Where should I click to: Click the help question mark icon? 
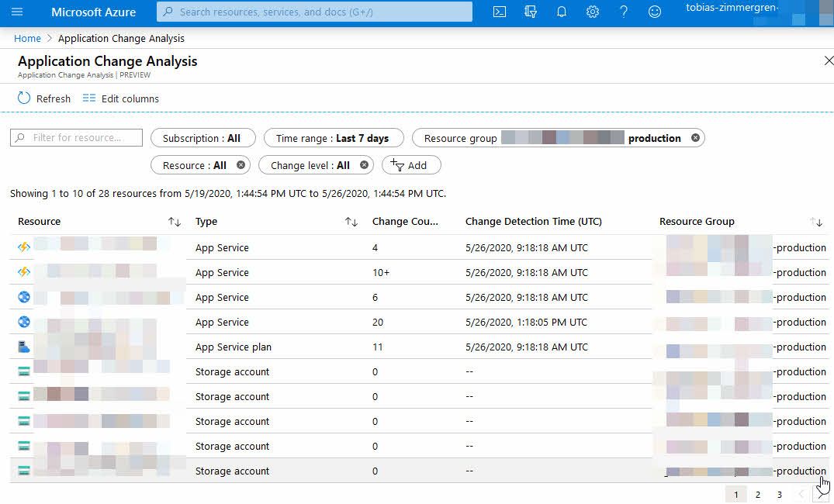click(x=624, y=12)
